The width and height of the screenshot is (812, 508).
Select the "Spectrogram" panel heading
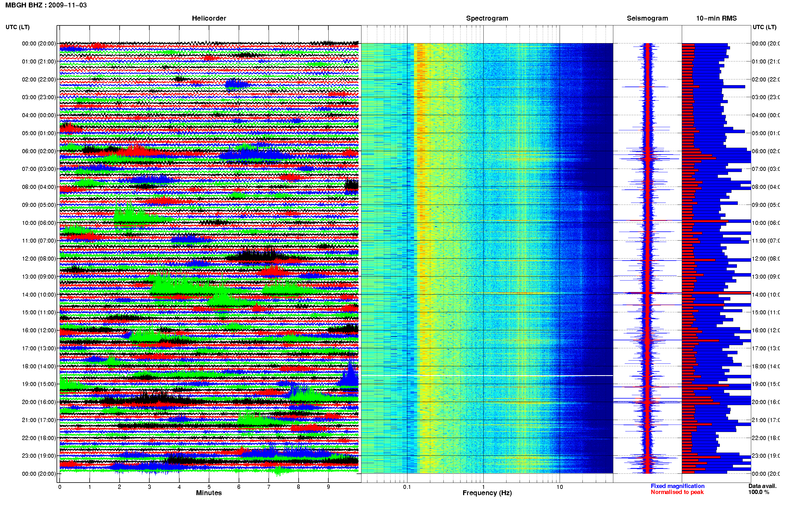click(487, 18)
